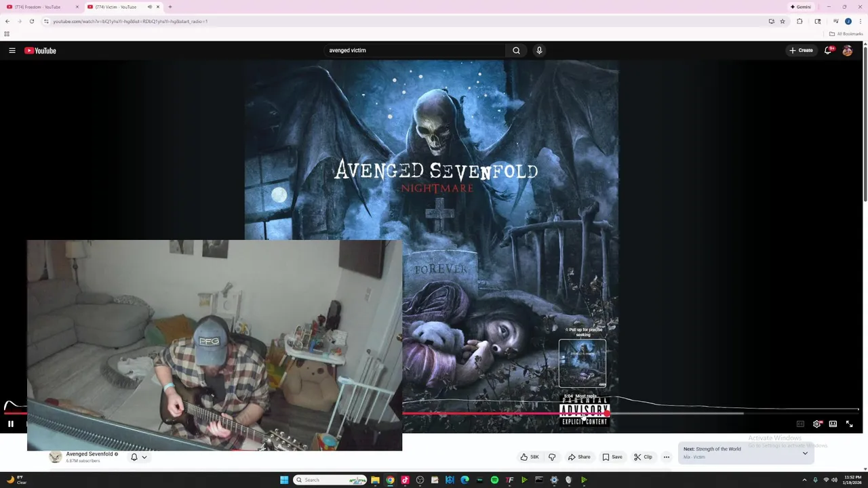Open more actions ellipsis under the video
868x488 pixels.
(666, 457)
